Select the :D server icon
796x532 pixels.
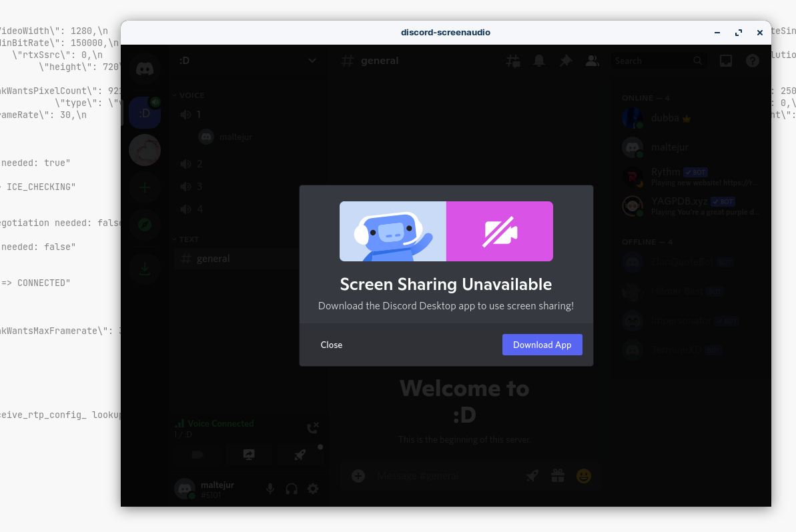tap(145, 113)
